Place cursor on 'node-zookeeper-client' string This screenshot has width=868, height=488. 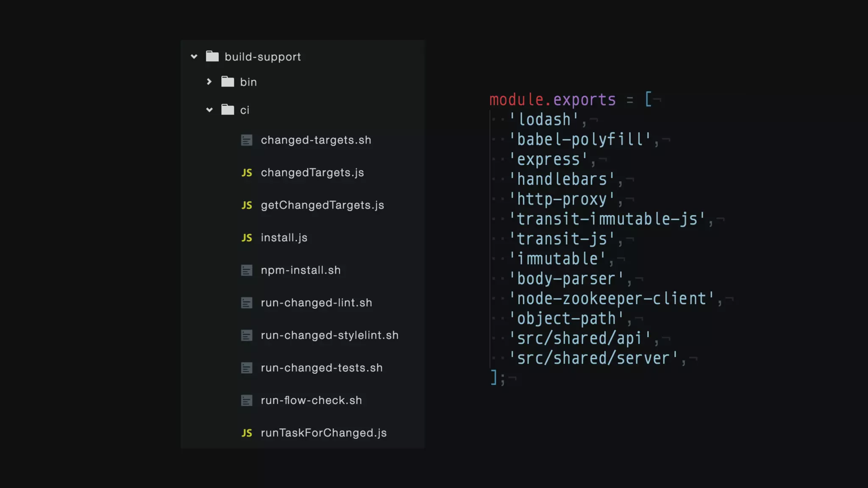click(x=611, y=299)
